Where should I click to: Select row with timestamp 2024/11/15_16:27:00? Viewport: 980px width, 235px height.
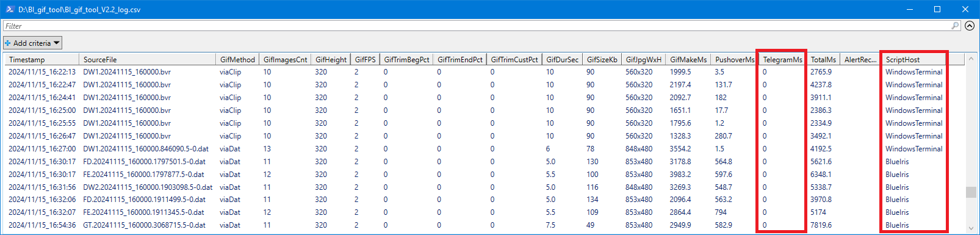tap(485, 148)
